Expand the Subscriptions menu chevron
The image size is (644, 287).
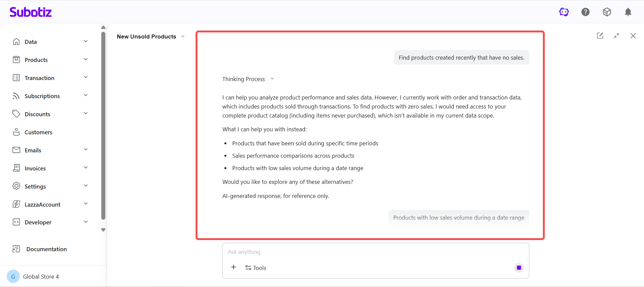pyautogui.click(x=86, y=95)
